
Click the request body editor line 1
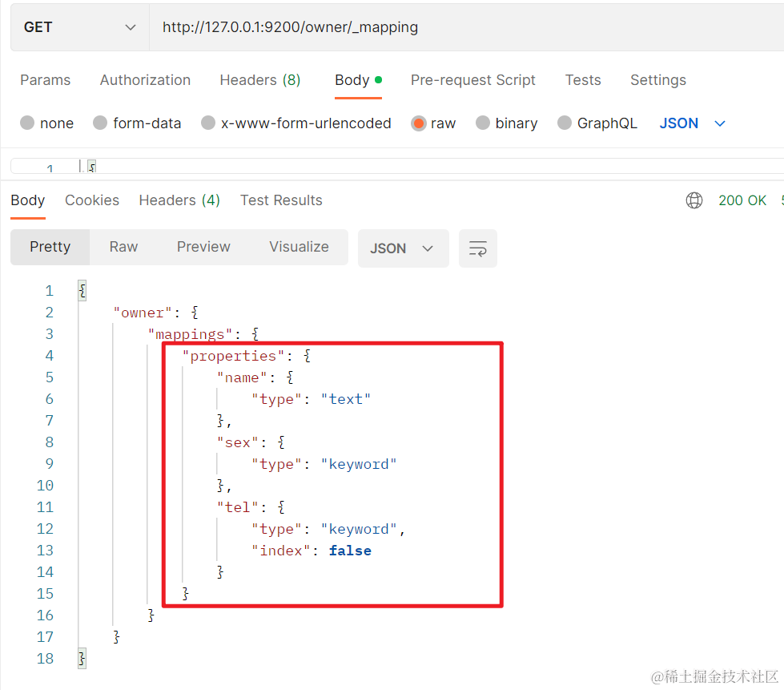[x=397, y=167]
